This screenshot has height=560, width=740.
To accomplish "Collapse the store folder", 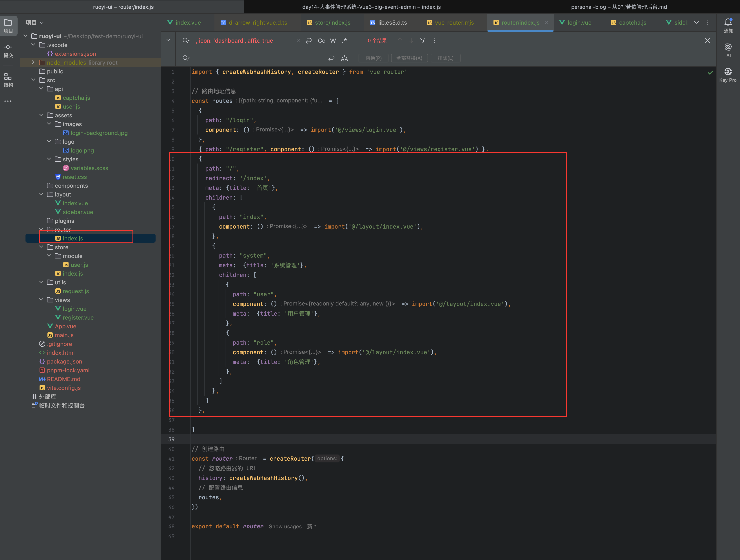I will (x=41, y=247).
